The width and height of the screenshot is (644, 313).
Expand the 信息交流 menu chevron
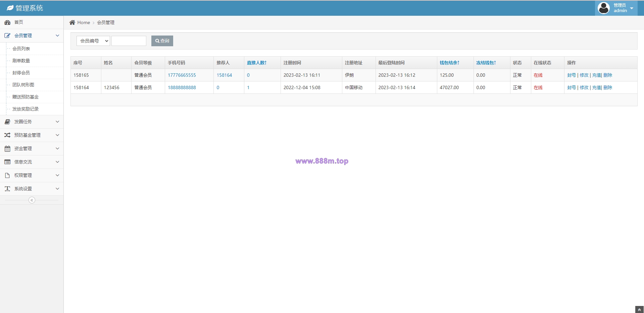tap(57, 162)
